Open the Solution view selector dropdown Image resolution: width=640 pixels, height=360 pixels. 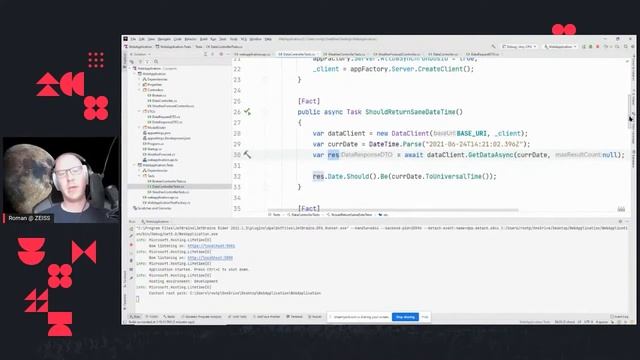pos(140,54)
